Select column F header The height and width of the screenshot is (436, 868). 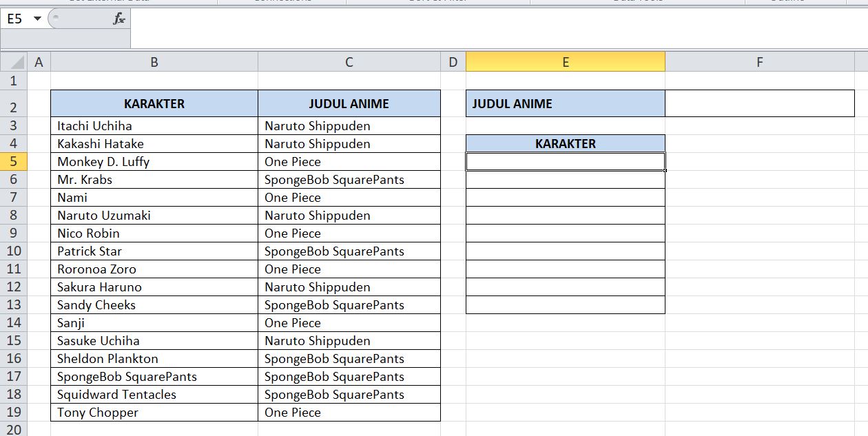pyautogui.click(x=759, y=61)
